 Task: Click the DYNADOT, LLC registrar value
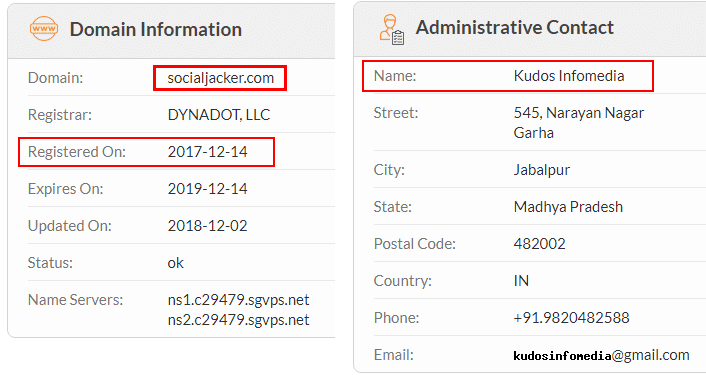click(219, 115)
